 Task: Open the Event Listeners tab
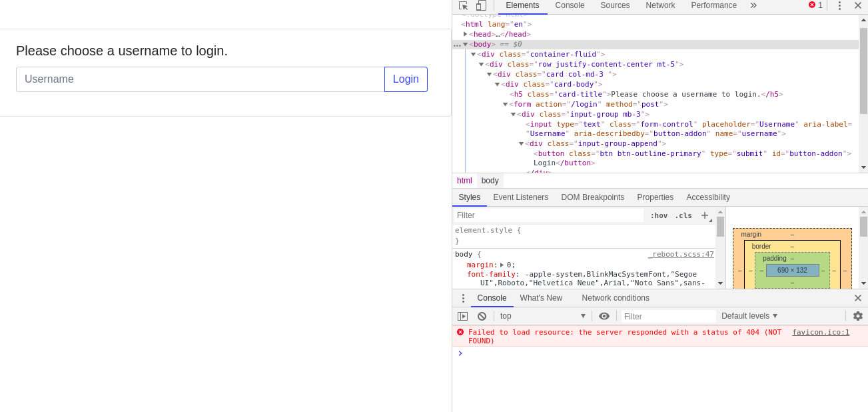(520, 197)
